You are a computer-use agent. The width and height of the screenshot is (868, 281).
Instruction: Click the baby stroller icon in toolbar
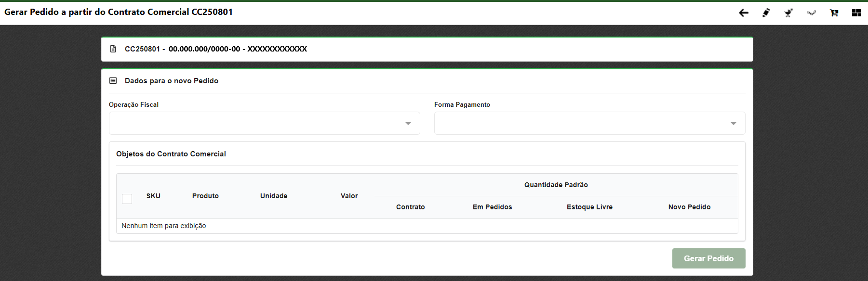[x=788, y=13]
